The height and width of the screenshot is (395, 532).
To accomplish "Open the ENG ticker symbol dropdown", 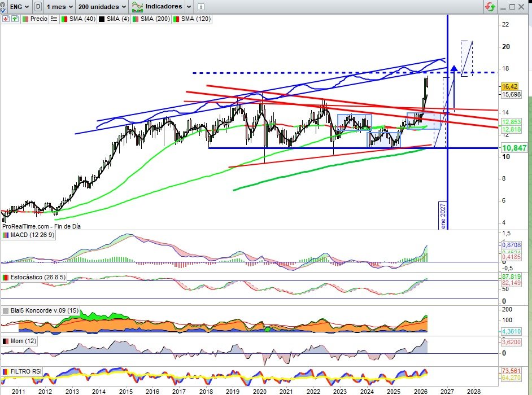I will 19,6.
